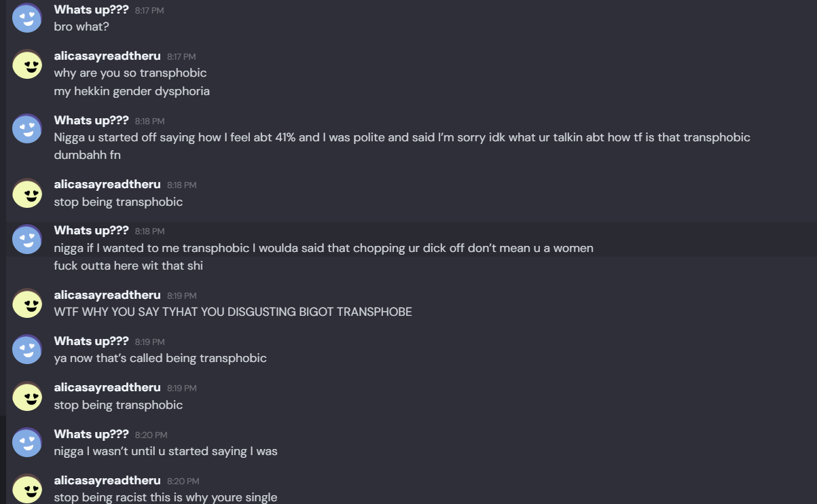Select the alicasayreadtheru username at 8:20 PM
817x504 pixels.
click(x=107, y=480)
